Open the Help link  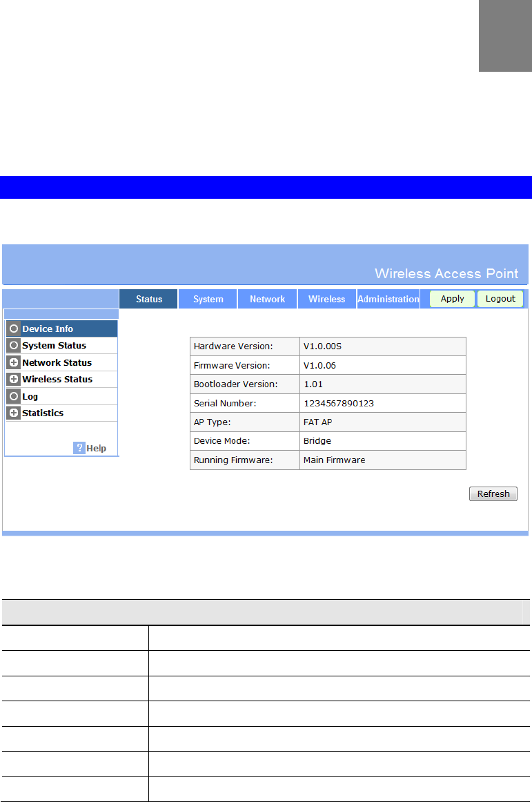coord(96,449)
